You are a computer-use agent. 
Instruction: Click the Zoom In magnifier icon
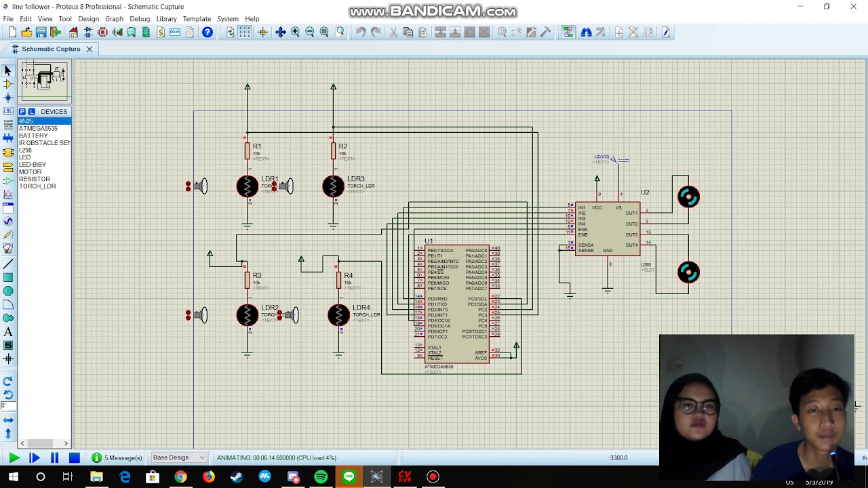tap(295, 33)
